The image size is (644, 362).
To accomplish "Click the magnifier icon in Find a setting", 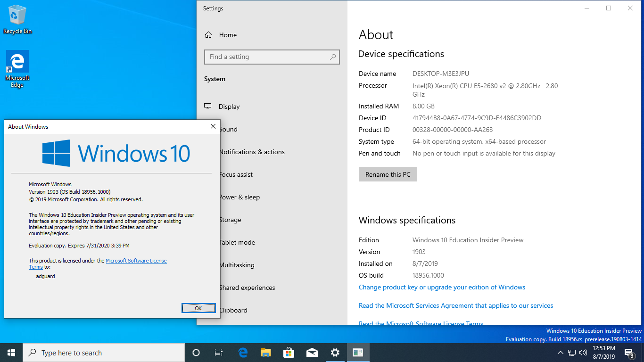I will tap(333, 57).
